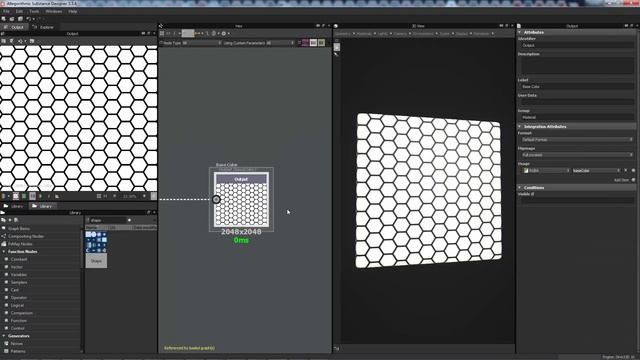Open the Node Type filter dropdown

coord(191,43)
